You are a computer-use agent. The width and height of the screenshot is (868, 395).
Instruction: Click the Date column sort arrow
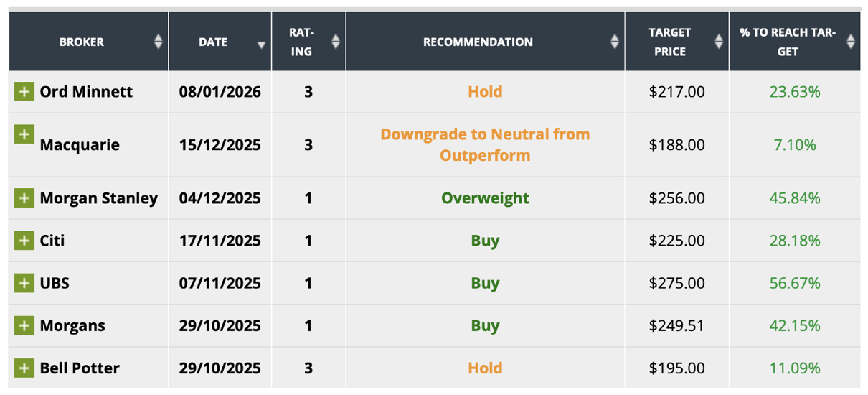click(261, 45)
